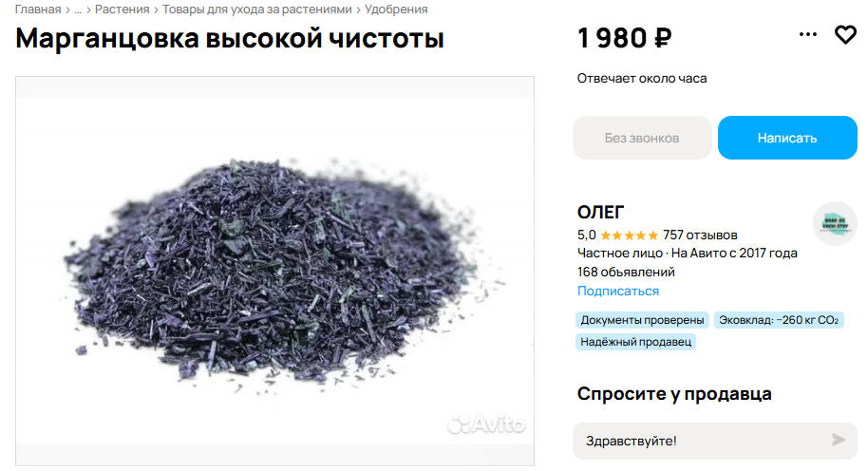Open the Удобрения breadcrumb category

click(x=396, y=9)
